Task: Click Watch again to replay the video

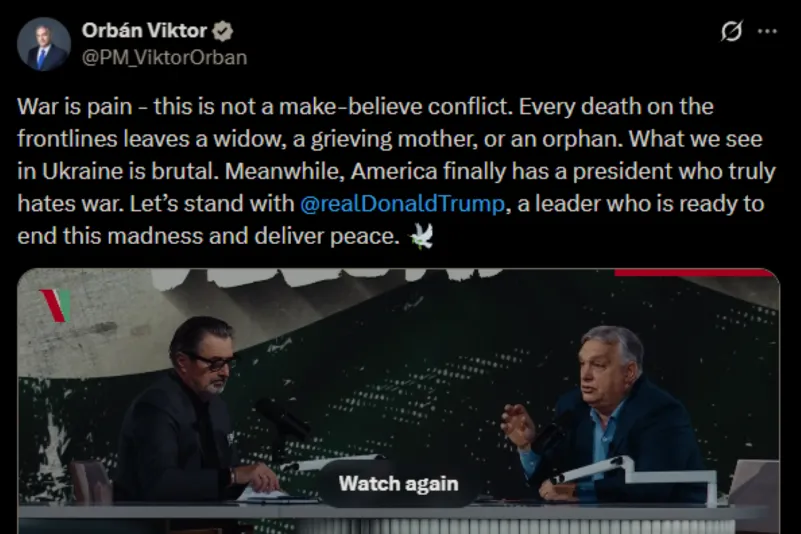Action: tap(398, 483)
